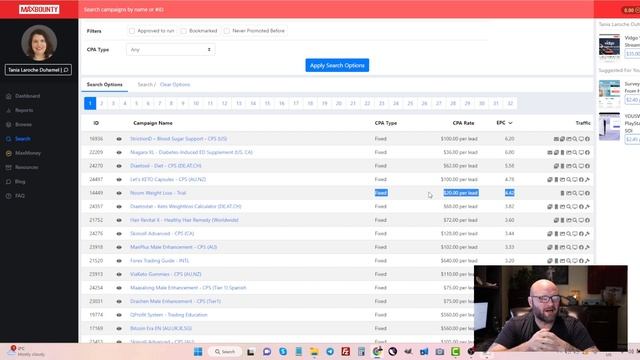
Task: Open the Survey suggested campaign thumbnail
Action: pyautogui.click(x=609, y=94)
